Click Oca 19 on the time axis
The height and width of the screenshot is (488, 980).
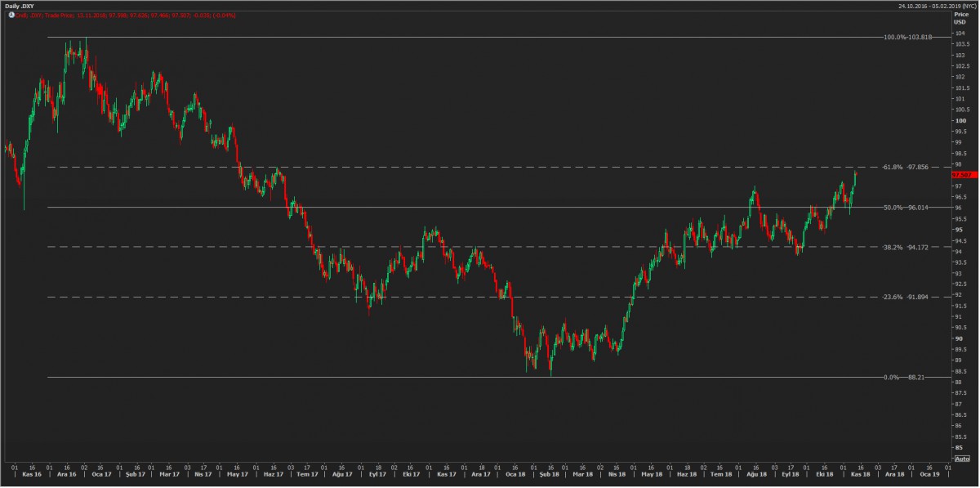929,474
